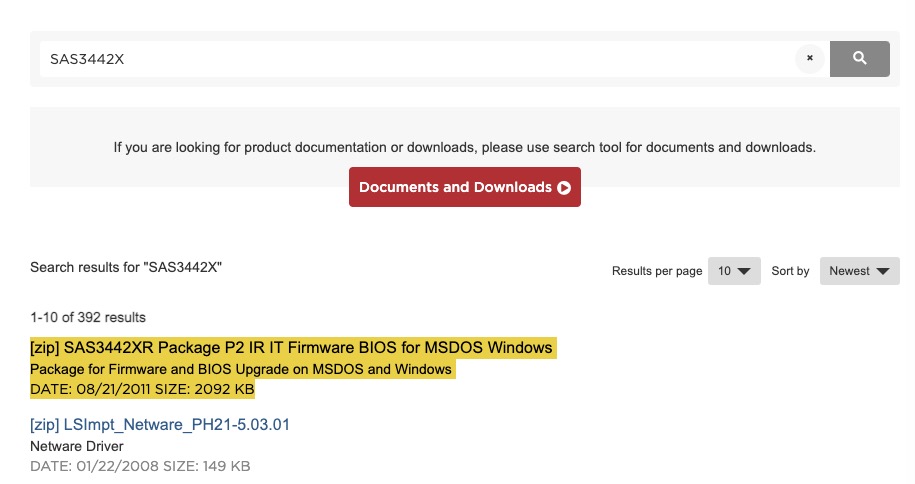Click the arrow icon on Documents and Downloads
The height and width of the screenshot is (484, 915).
[x=564, y=187]
